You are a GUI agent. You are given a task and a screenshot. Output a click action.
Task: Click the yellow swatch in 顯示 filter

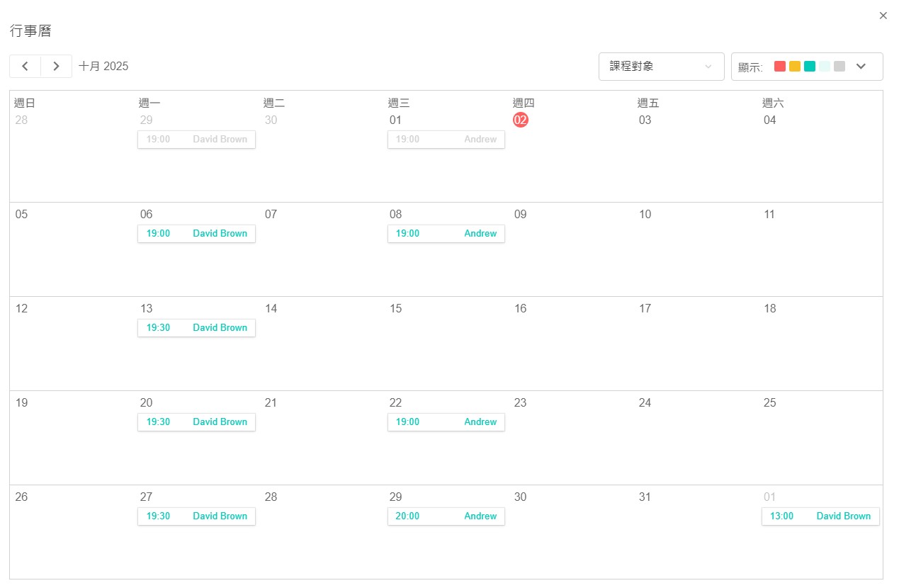tap(795, 67)
